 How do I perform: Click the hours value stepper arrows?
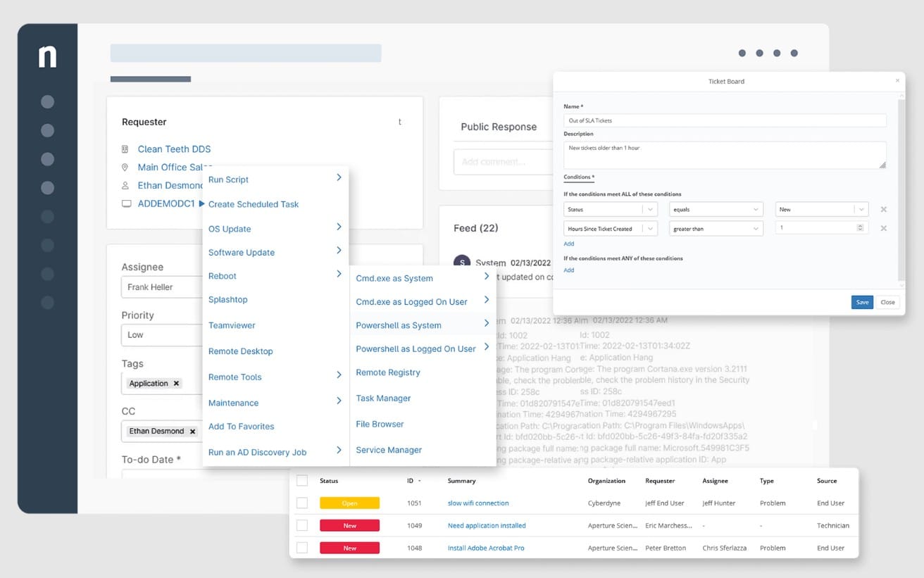[859, 228]
